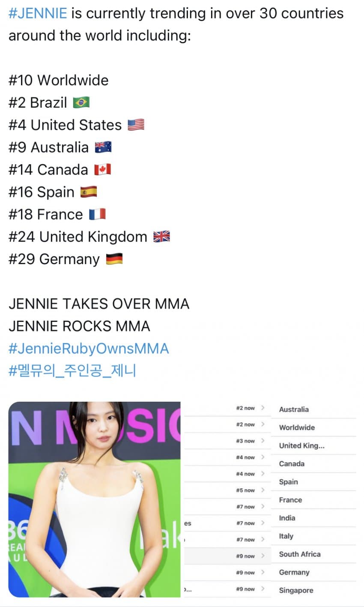
Task: Open the #JennieRubyOwnsMMA hashtag
Action: click(89, 349)
